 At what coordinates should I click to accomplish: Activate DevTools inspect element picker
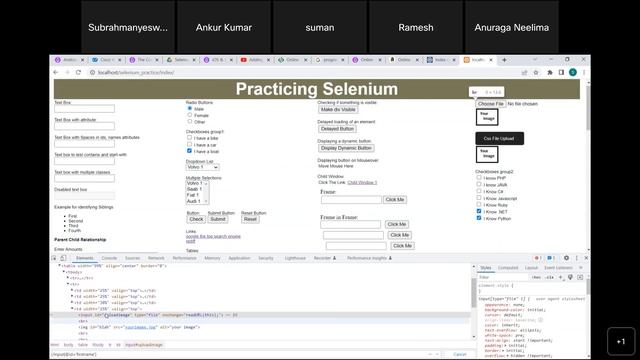[x=54, y=258]
